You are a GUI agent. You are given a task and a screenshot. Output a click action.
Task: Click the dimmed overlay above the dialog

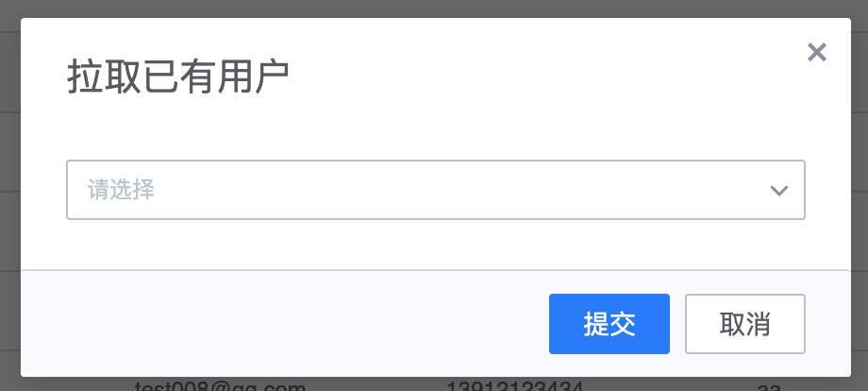pyautogui.click(x=434, y=8)
